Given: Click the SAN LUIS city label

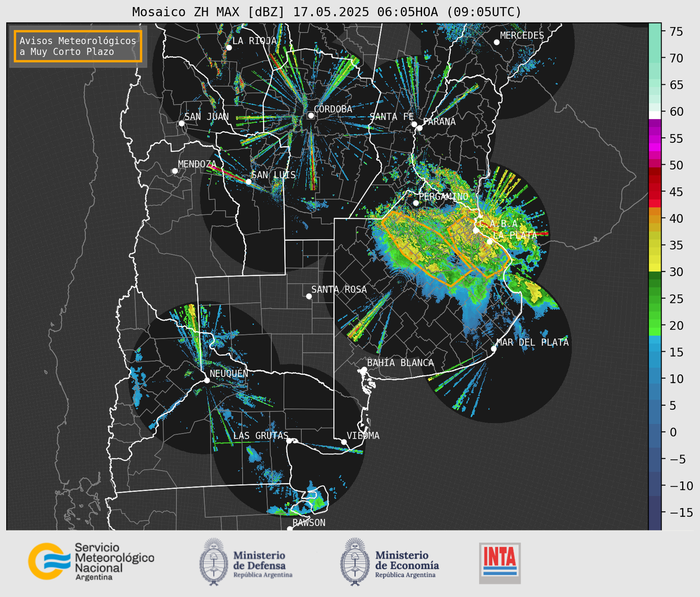Looking at the screenshot, I should tap(274, 175).
